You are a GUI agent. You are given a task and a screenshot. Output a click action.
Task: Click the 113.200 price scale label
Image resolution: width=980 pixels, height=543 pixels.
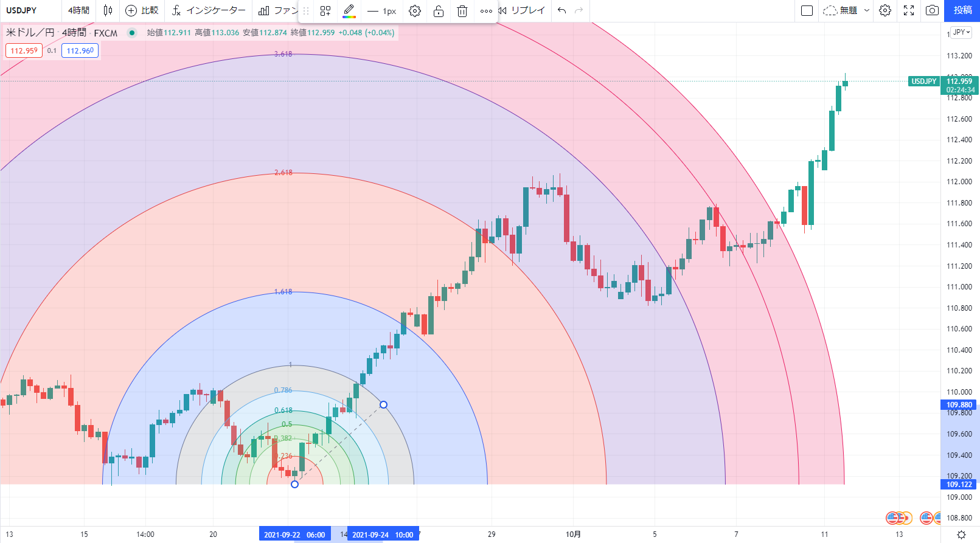(x=959, y=56)
